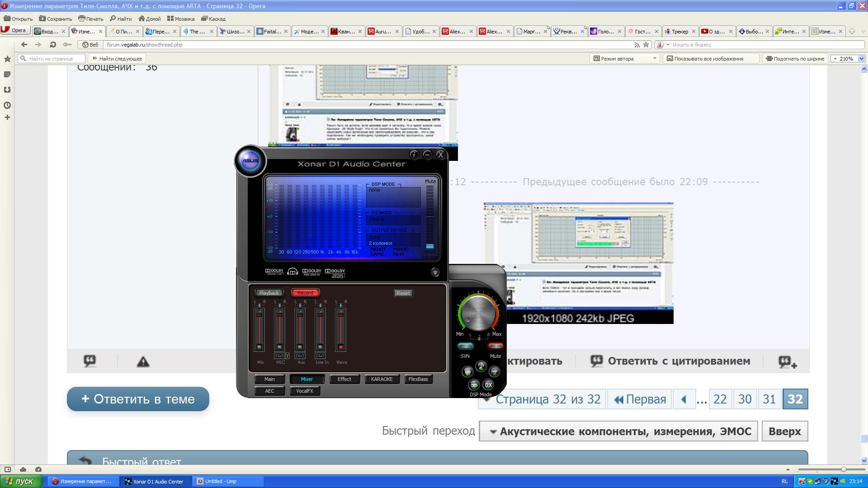This screenshot has height=488, width=868.
Task: Toggle Aux monitor eye button
Action: 300,356
